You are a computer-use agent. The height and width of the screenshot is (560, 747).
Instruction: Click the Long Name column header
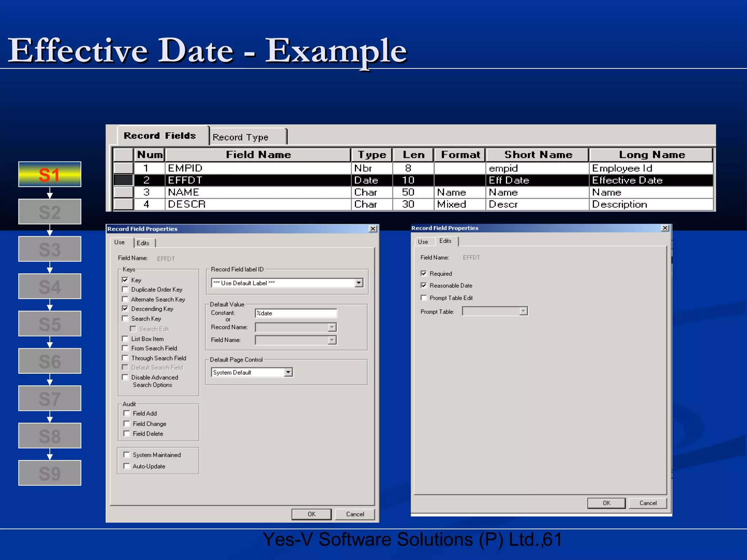tap(651, 155)
